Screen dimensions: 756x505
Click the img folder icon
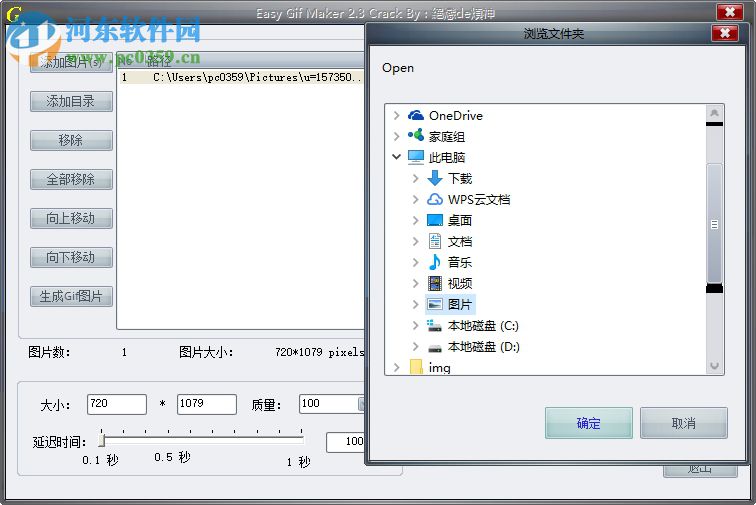416,367
